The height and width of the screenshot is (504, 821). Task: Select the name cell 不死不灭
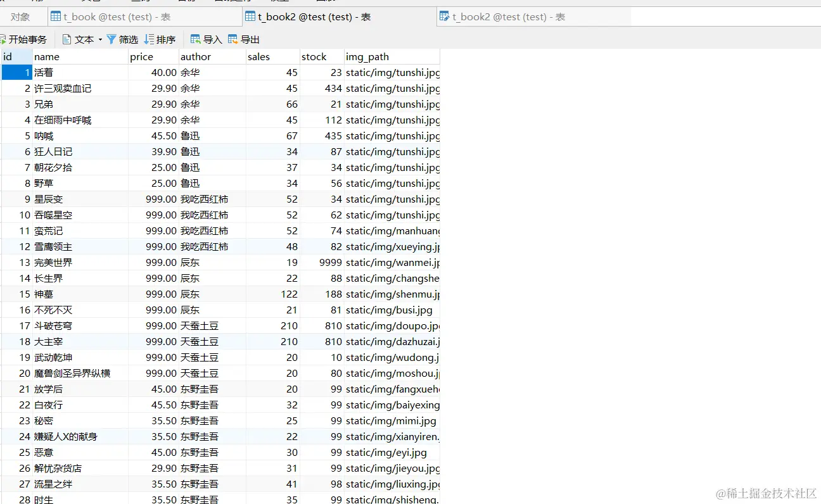80,310
